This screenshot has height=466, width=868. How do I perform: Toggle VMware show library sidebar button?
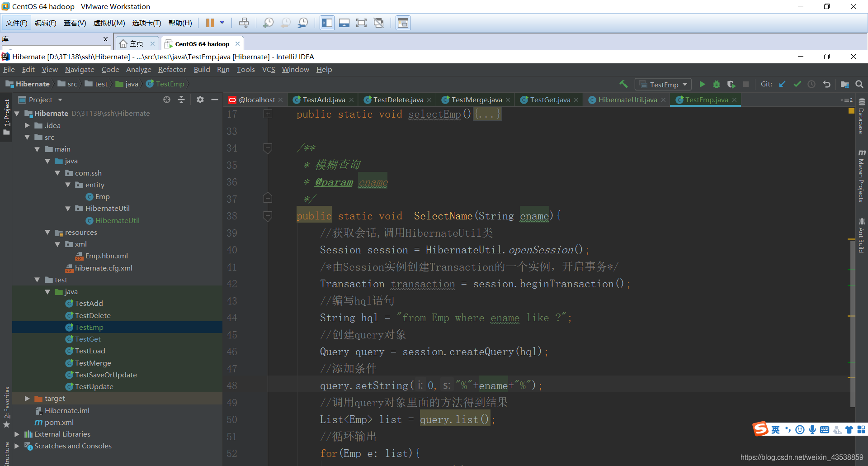[327, 23]
